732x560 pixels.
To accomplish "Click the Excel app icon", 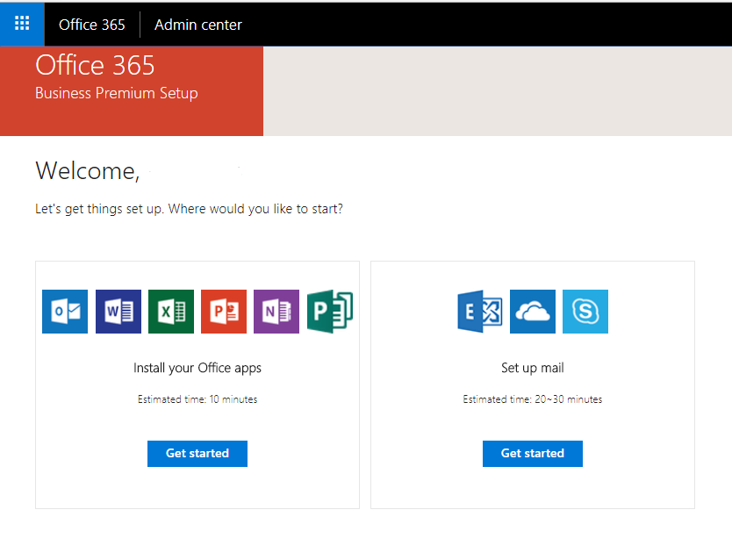I will [x=171, y=312].
